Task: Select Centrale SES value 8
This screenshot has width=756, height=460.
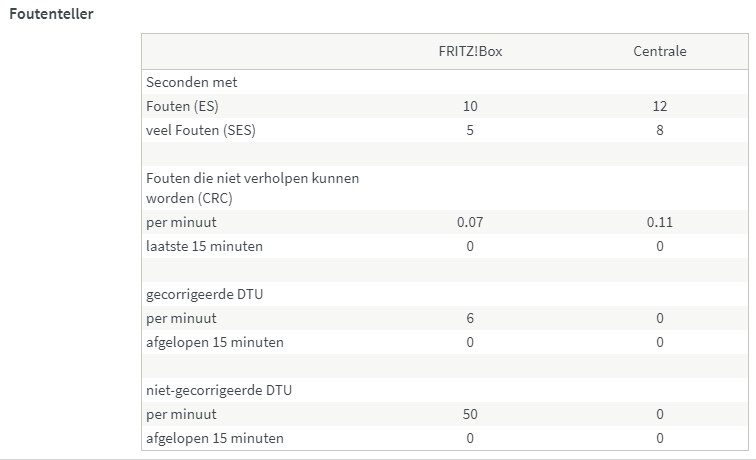Action: point(659,130)
